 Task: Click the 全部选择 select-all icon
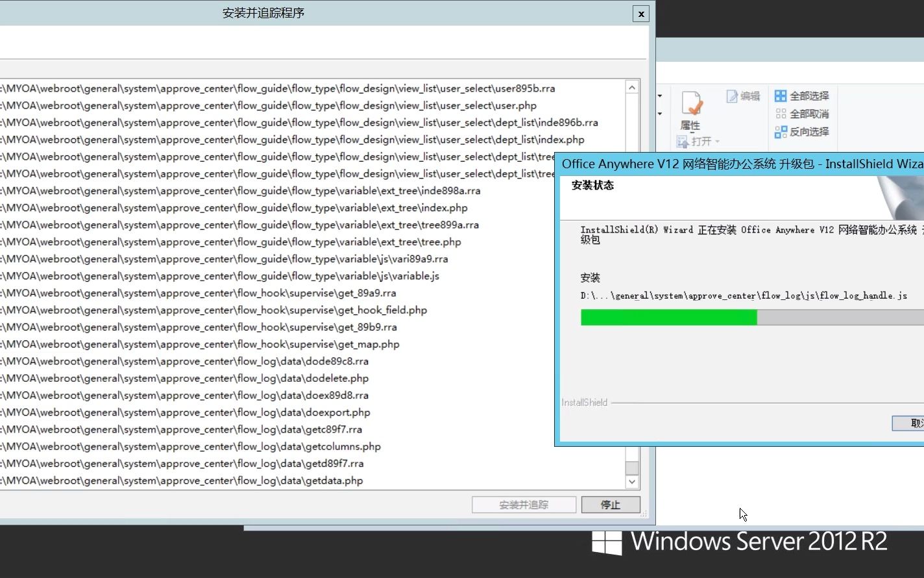pos(781,96)
